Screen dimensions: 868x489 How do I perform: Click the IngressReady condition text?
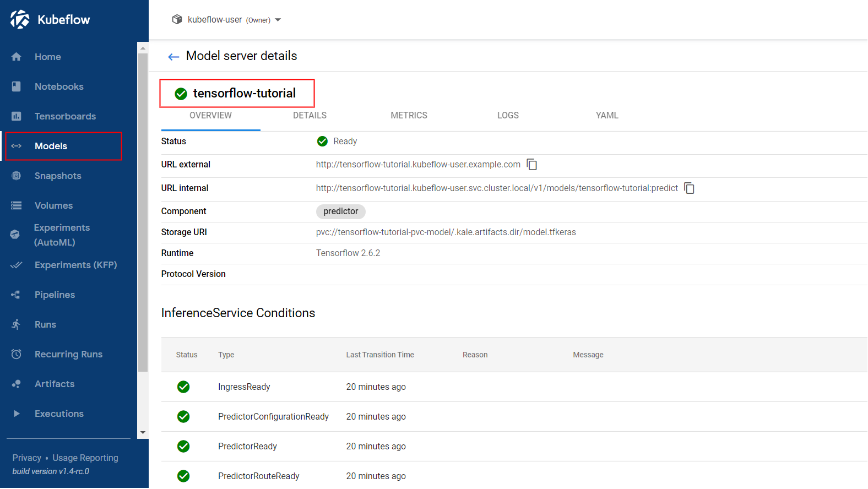pyautogui.click(x=244, y=387)
